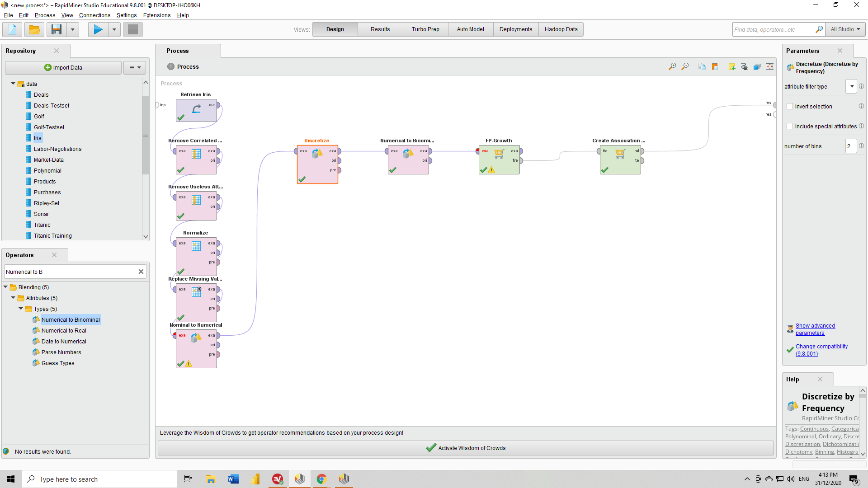Switch to the Results view
868x488 pixels.
click(380, 29)
